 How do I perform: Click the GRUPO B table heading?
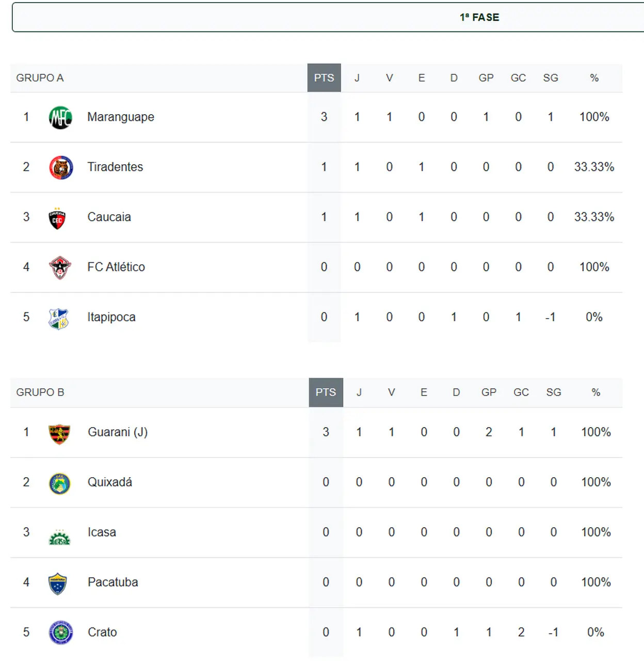pos(40,392)
